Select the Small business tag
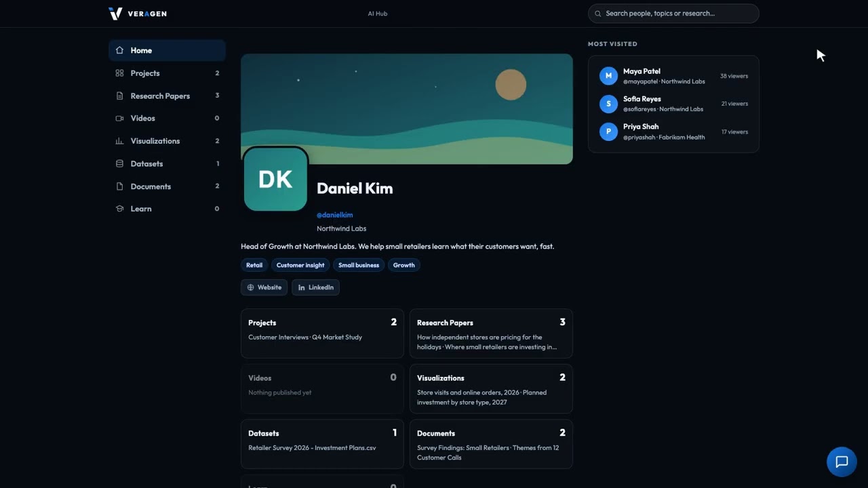The width and height of the screenshot is (868, 488). click(359, 265)
